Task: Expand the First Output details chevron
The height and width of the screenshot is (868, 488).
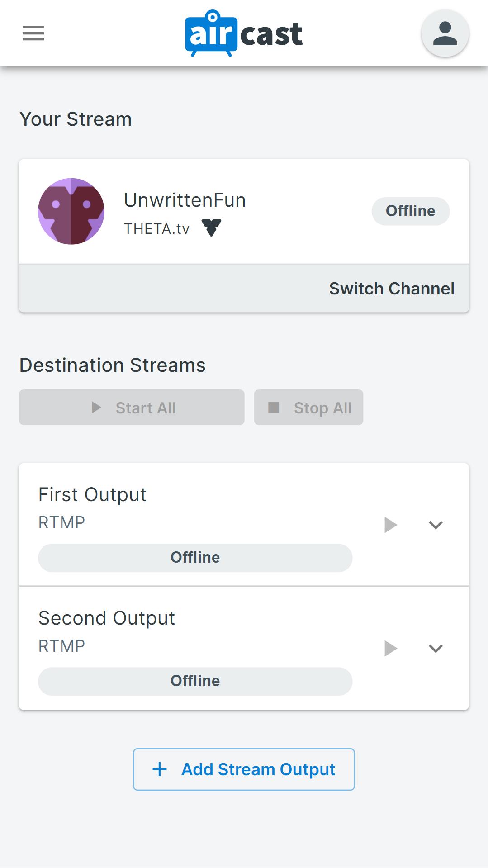Action: click(x=436, y=525)
